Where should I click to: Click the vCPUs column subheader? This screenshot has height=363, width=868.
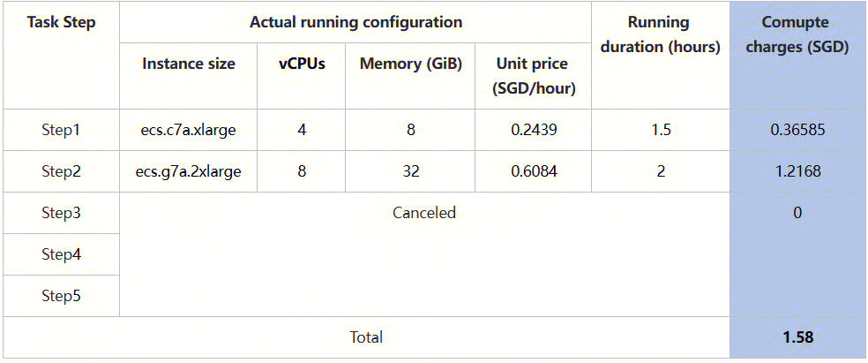pos(302,64)
